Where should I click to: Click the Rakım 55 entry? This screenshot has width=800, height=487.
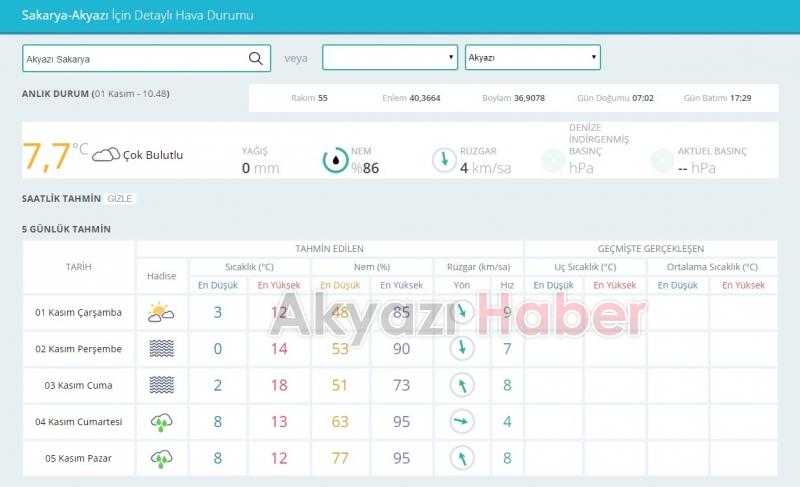309,98
